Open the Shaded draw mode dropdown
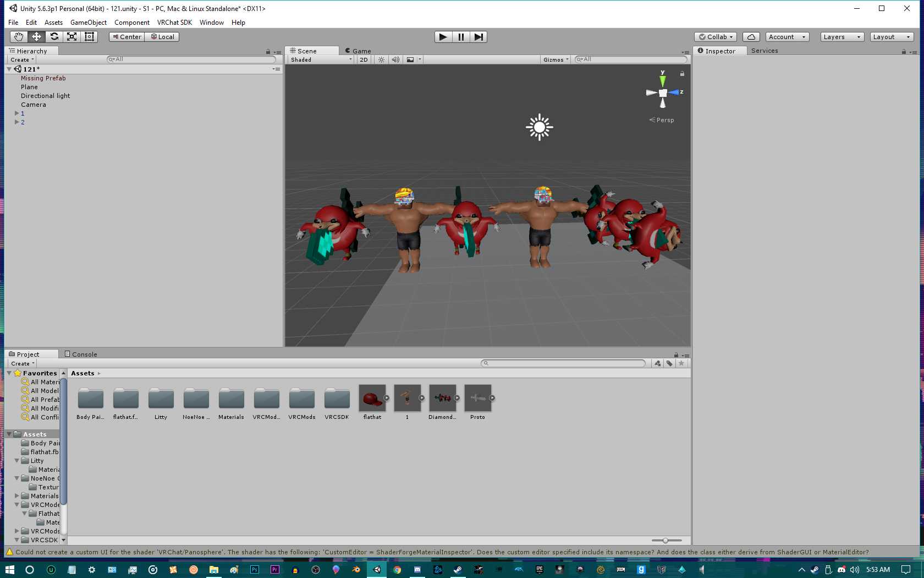 (x=321, y=59)
